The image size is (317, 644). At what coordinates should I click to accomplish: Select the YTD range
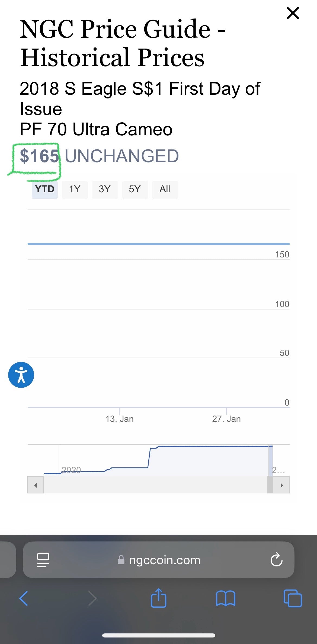pos(45,189)
